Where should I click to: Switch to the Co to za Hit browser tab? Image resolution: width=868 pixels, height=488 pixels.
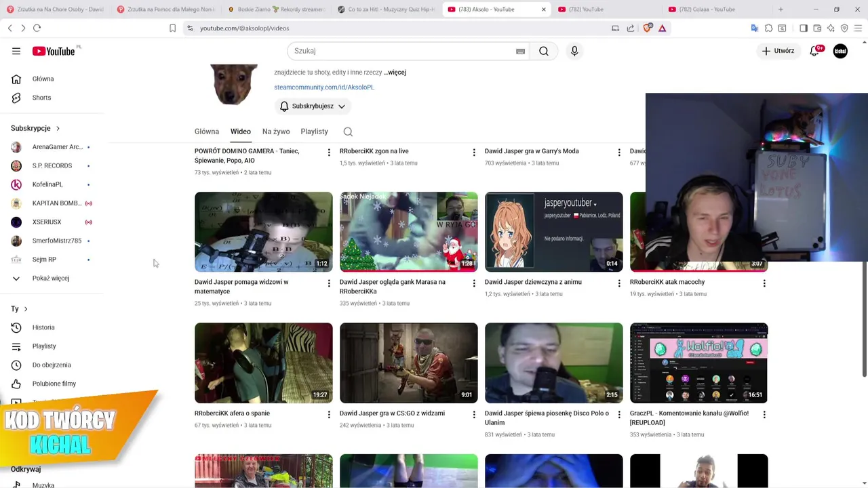[x=386, y=9]
